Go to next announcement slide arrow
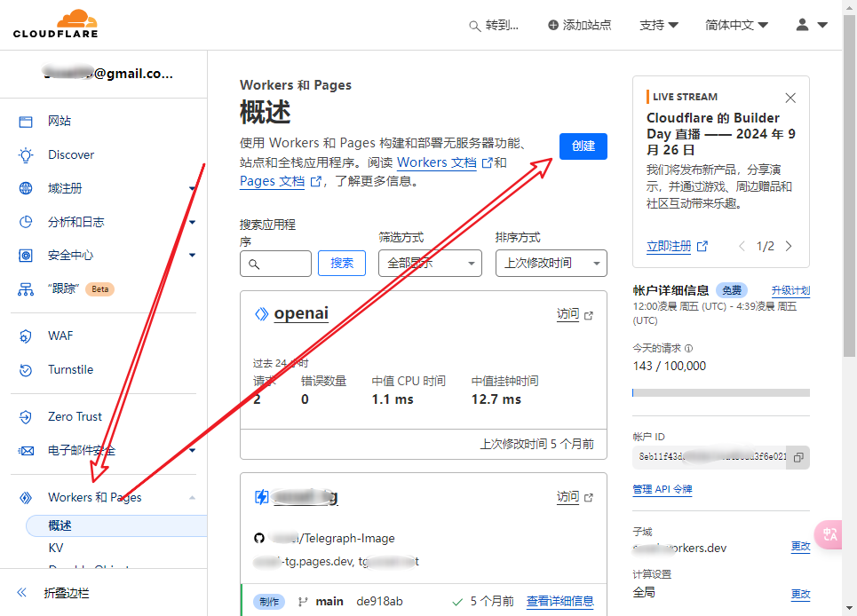Image resolution: width=857 pixels, height=616 pixels. click(789, 246)
